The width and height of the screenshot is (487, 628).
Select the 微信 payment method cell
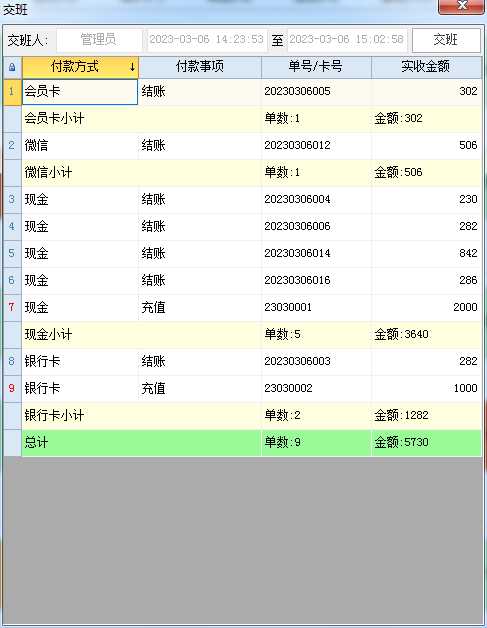click(x=80, y=146)
